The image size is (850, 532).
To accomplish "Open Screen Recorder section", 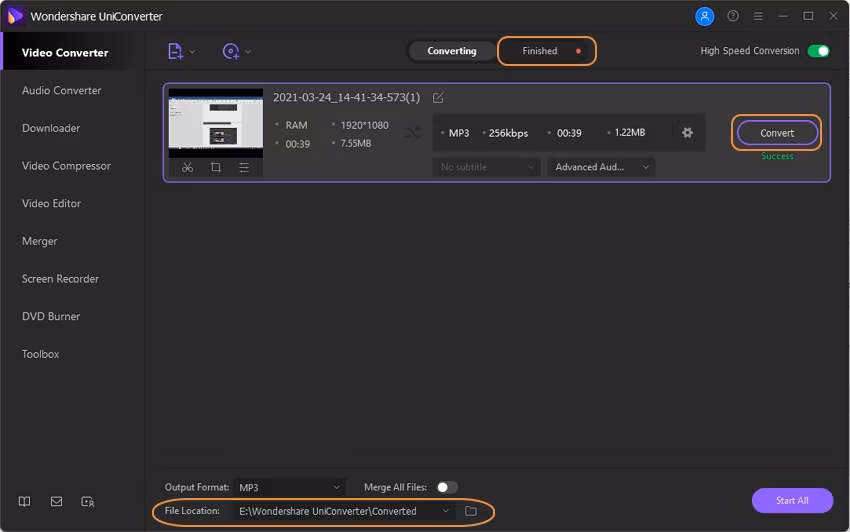I will (x=60, y=279).
